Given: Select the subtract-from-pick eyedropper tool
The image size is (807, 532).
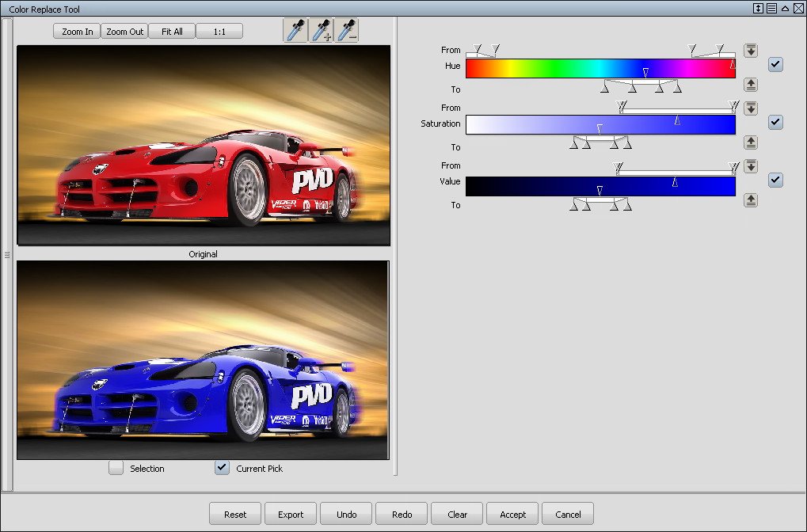Looking at the screenshot, I should point(346,30).
